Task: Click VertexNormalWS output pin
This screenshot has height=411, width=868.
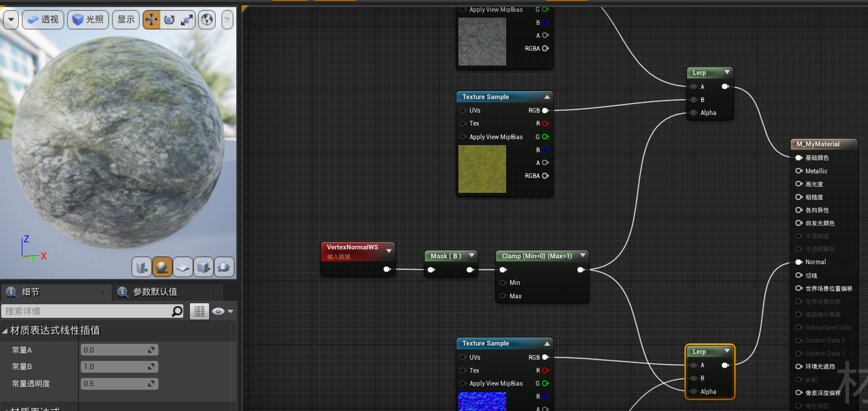Action: click(387, 269)
